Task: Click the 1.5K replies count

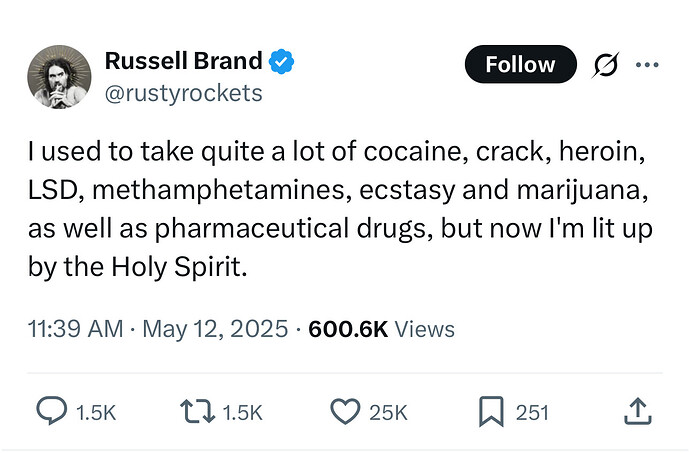Action: 96,413
